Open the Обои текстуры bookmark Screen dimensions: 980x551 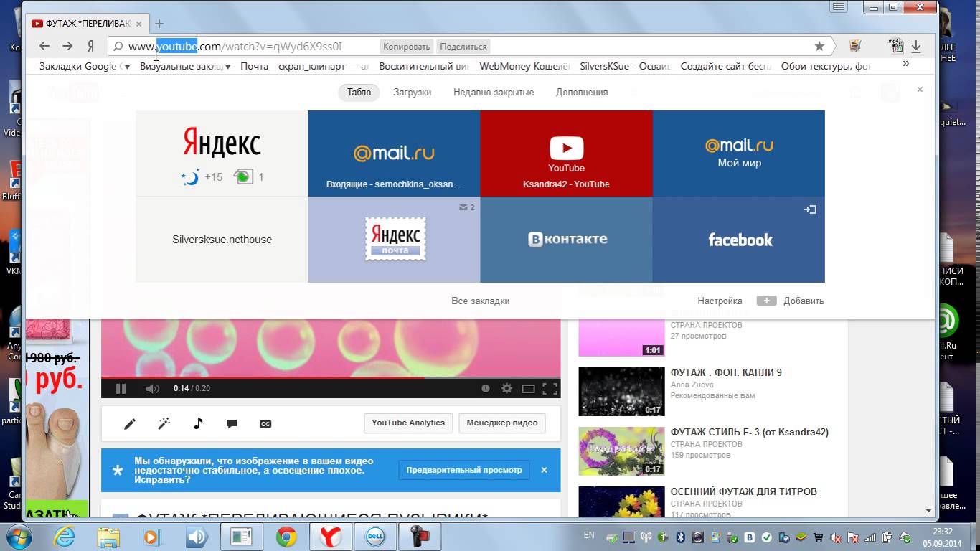pyautogui.click(x=826, y=66)
